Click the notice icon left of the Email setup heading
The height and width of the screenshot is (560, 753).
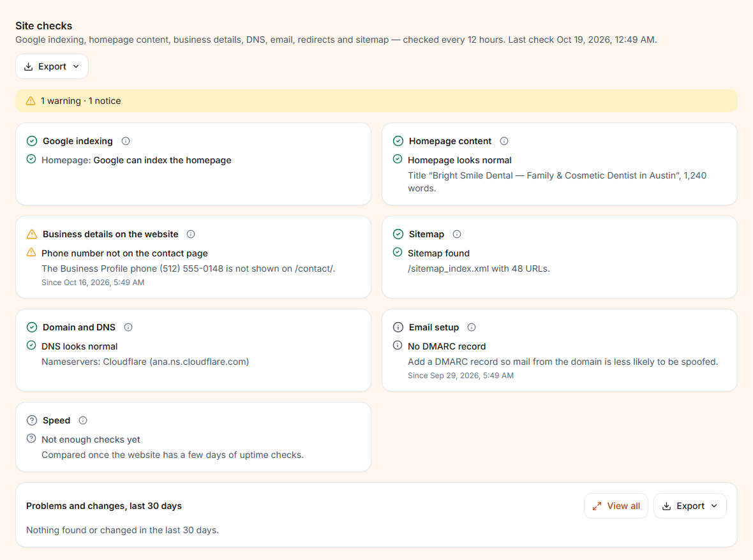(398, 327)
